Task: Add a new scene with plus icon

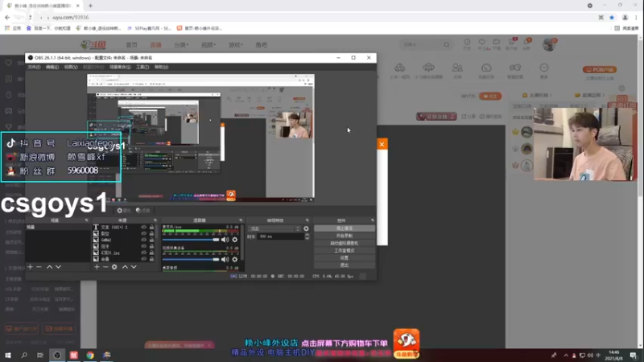Action: pos(30,267)
